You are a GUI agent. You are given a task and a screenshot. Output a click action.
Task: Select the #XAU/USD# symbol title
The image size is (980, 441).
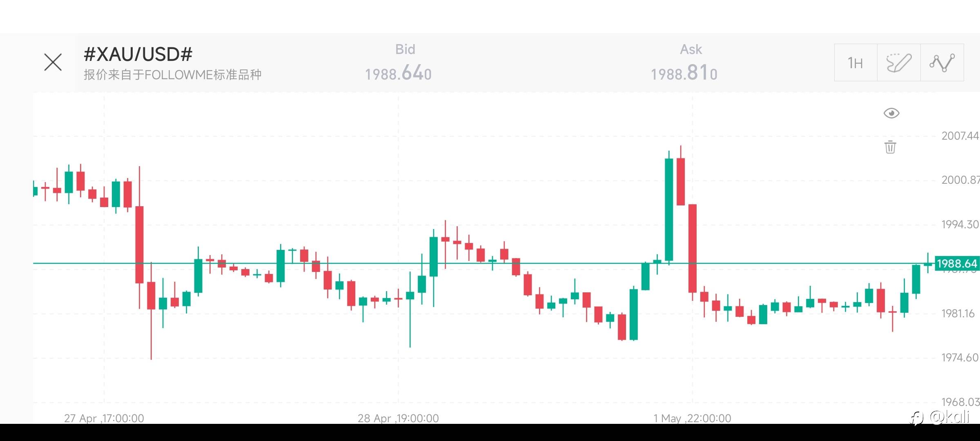pos(138,54)
